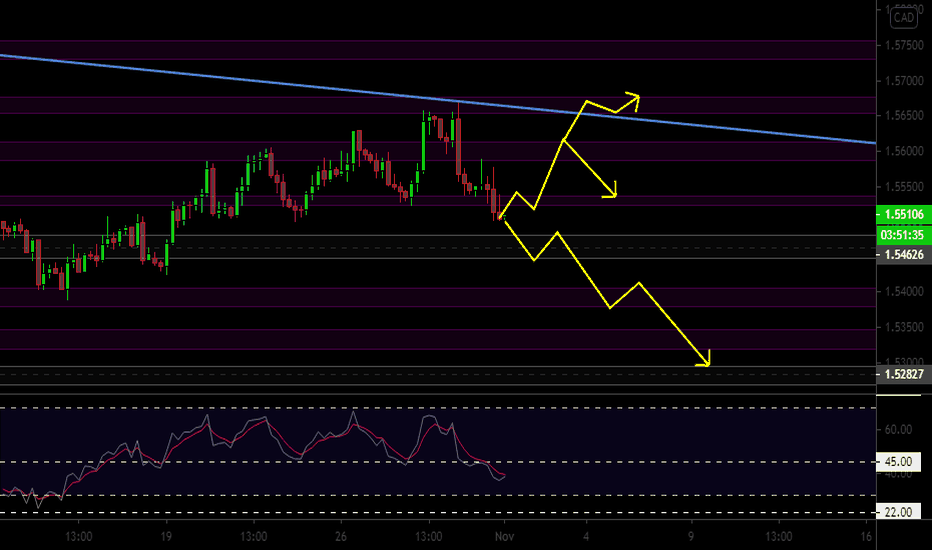932x550 pixels.
Task: Click the countdown timer 03:51:35
Action: (x=904, y=235)
